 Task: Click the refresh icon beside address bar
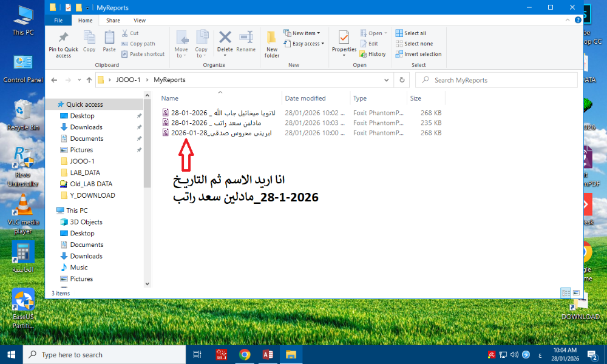pyautogui.click(x=401, y=79)
